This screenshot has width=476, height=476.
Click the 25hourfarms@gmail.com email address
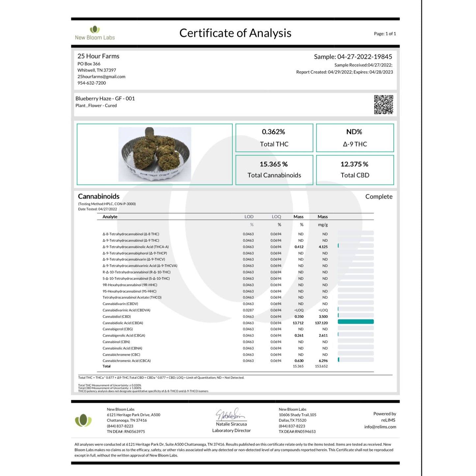coord(101,76)
